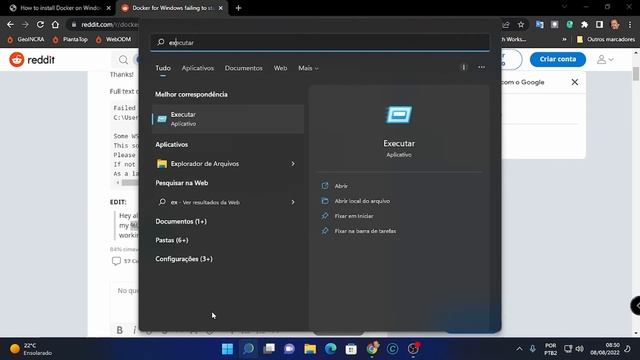This screenshot has height=360, width=640.
Task: Click the Chrome back arrow
Action: tap(10, 24)
